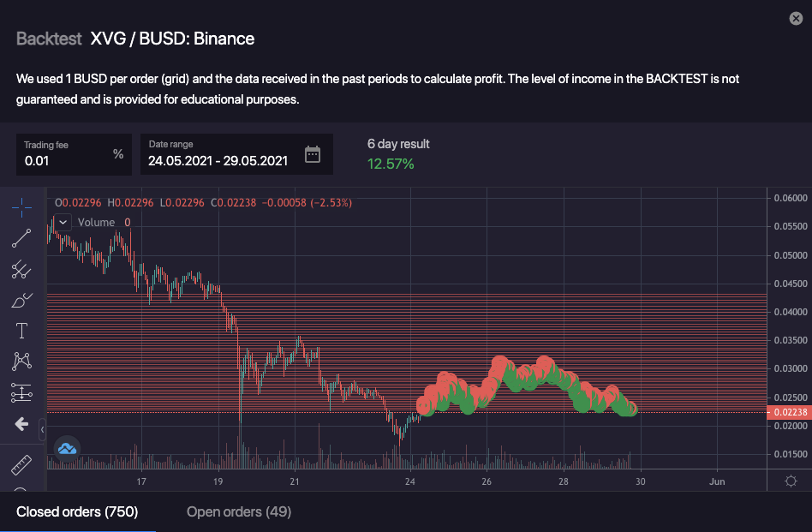The image size is (812, 532).
Task: Choose the brush drawing tool
Action: (x=22, y=301)
